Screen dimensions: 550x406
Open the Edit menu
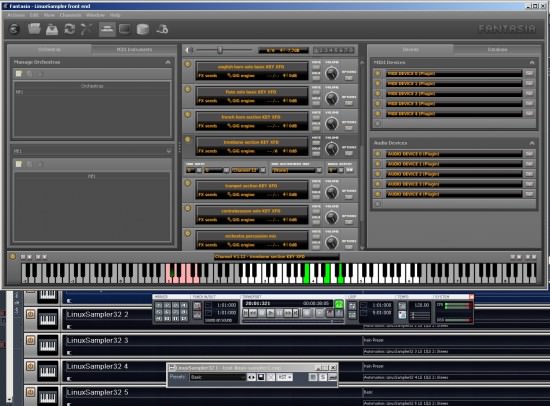pos(34,15)
